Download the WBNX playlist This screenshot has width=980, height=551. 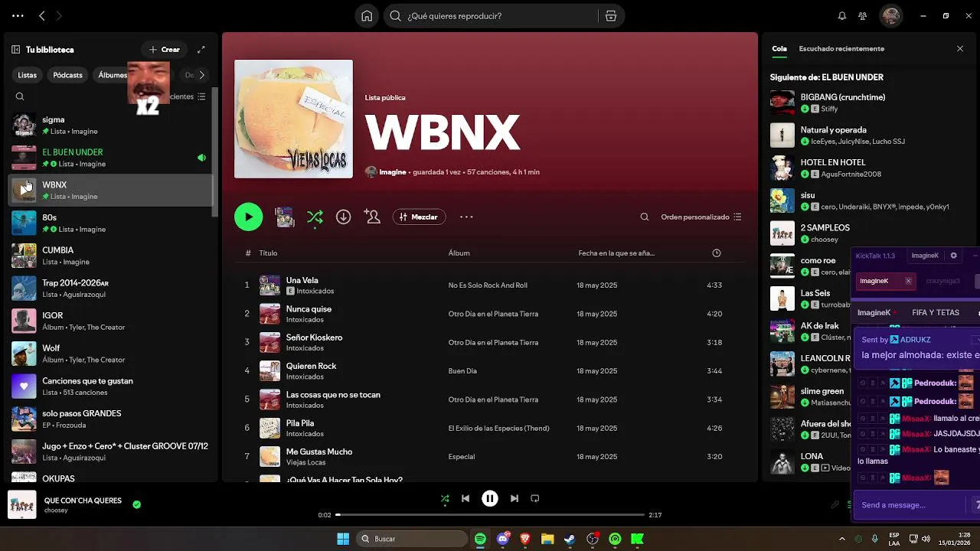pyautogui.click(x=344, y=217)
